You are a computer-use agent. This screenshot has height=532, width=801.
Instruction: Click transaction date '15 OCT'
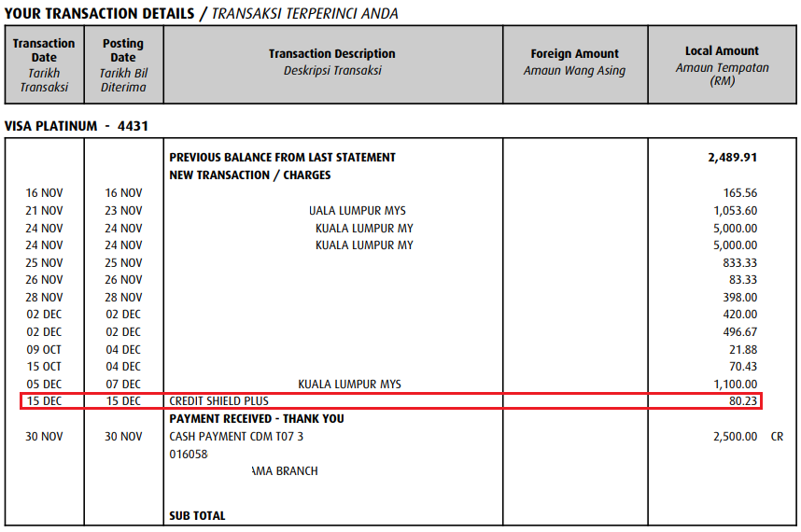(x=44, y=367)
